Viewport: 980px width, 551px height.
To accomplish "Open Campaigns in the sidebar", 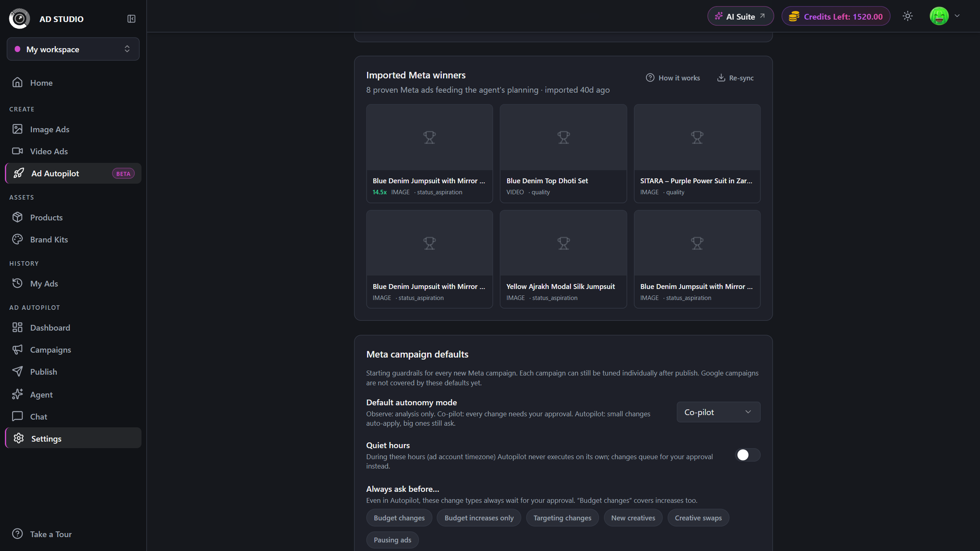I will [73, 349].
